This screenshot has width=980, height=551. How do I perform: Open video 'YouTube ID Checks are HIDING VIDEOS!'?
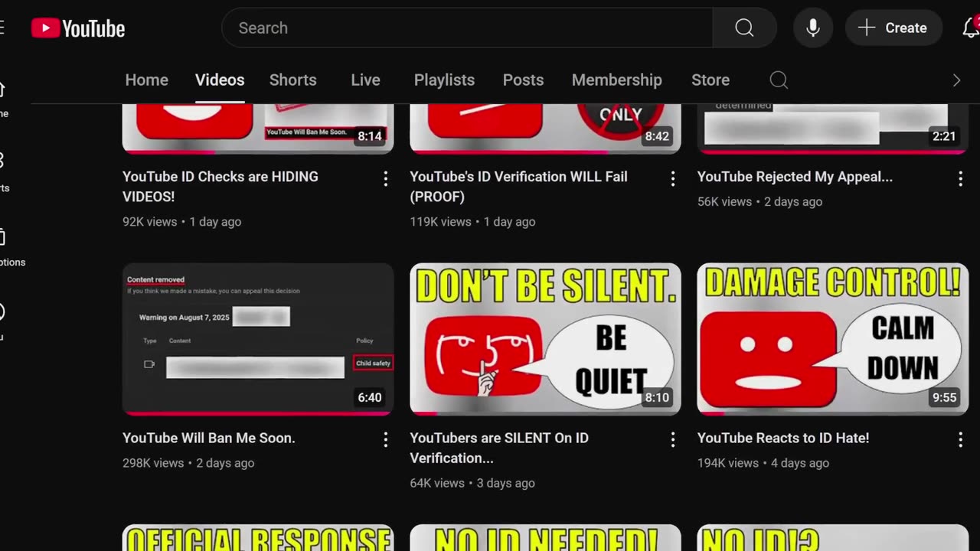pyautogui.click(x=220, y=186)
